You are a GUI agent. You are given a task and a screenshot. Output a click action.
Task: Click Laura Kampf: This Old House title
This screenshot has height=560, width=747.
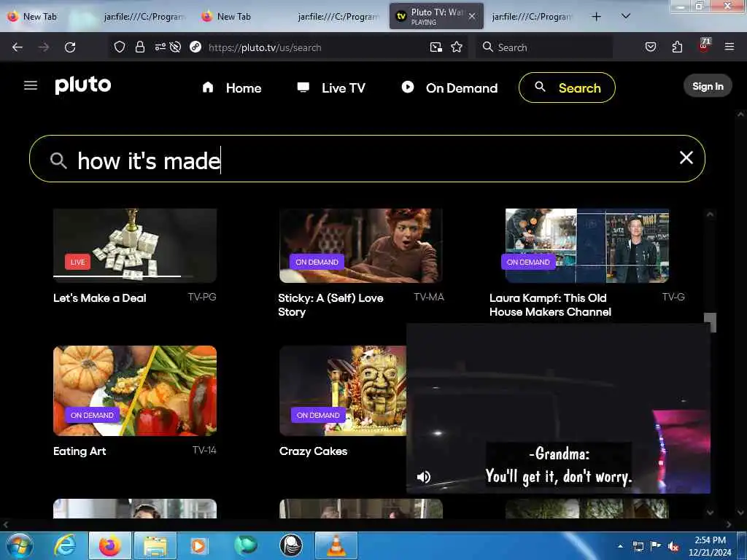[550, 305]
